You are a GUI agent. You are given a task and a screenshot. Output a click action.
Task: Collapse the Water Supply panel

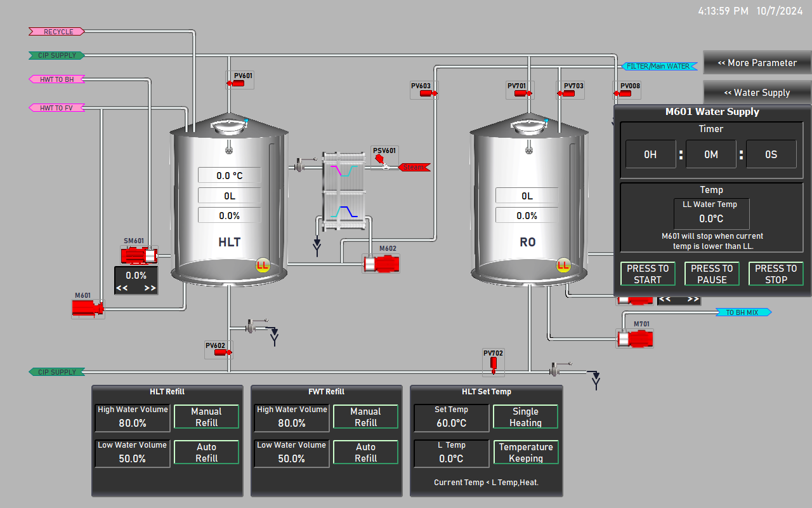(757, 93)
